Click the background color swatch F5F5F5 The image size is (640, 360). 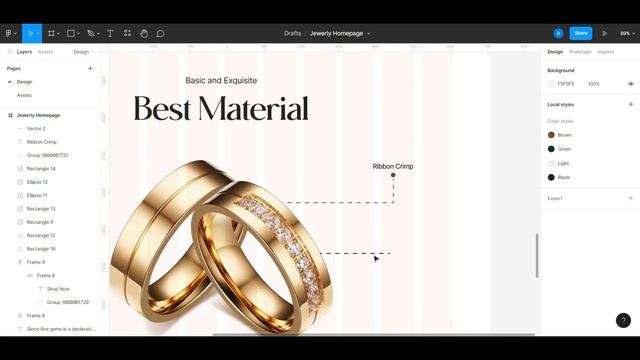click(551, 84)
